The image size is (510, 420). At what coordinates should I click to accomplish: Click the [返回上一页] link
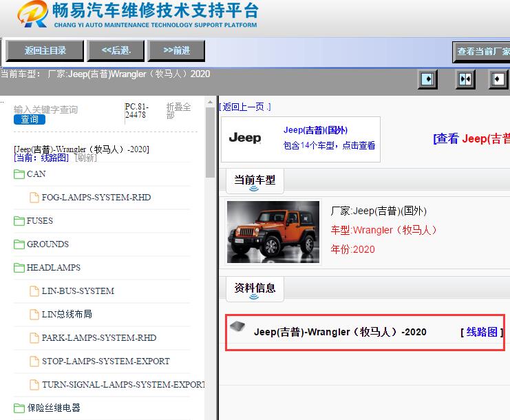pos(244,107)
